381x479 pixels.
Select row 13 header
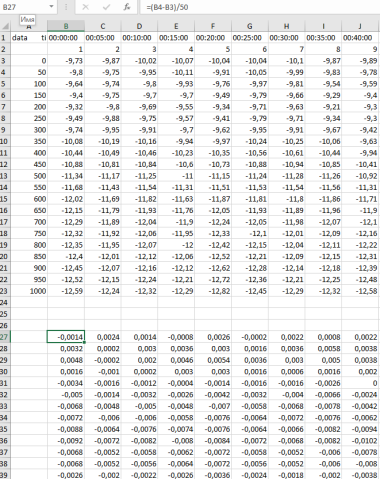4,176
